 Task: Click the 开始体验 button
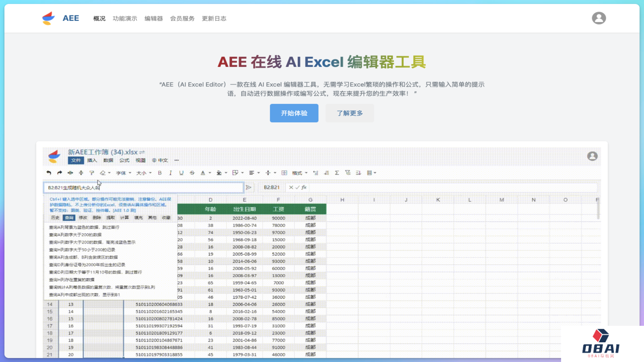[x=294, y=113]
